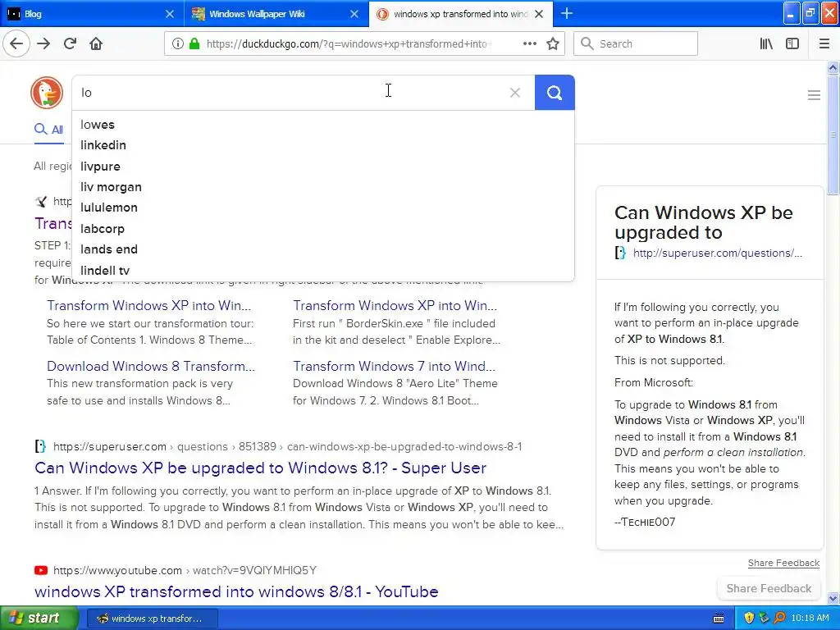View the green padlock connection details
The width and height of the screenshot is (840, 630).
(x=194, y=43)
